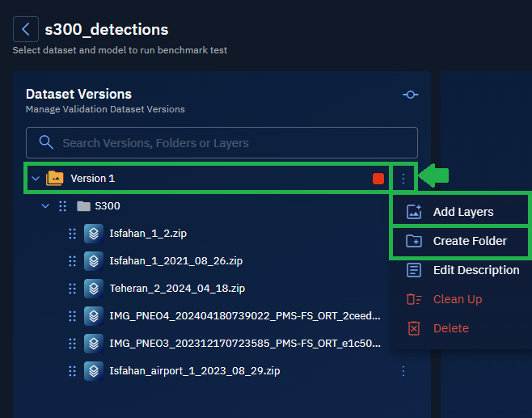Click the Version 1 folder icon
Viewport: 532px width, 418px height.
coord(55,178)
